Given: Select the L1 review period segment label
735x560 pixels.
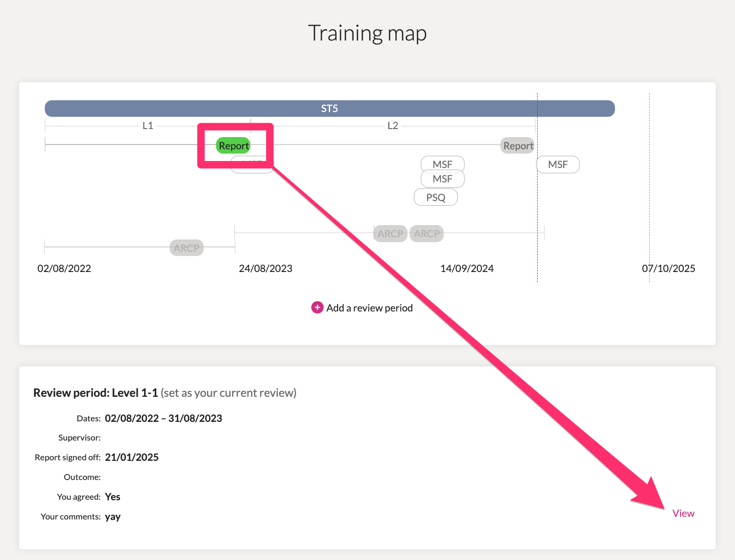Looking at the screenshot, I should (148, 126).
